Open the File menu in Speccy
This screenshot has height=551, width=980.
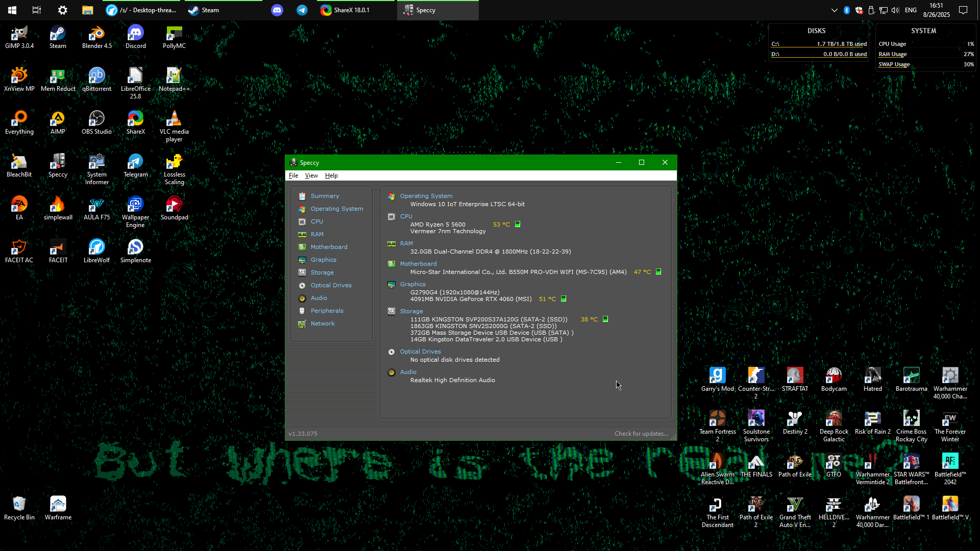point(293,176)
